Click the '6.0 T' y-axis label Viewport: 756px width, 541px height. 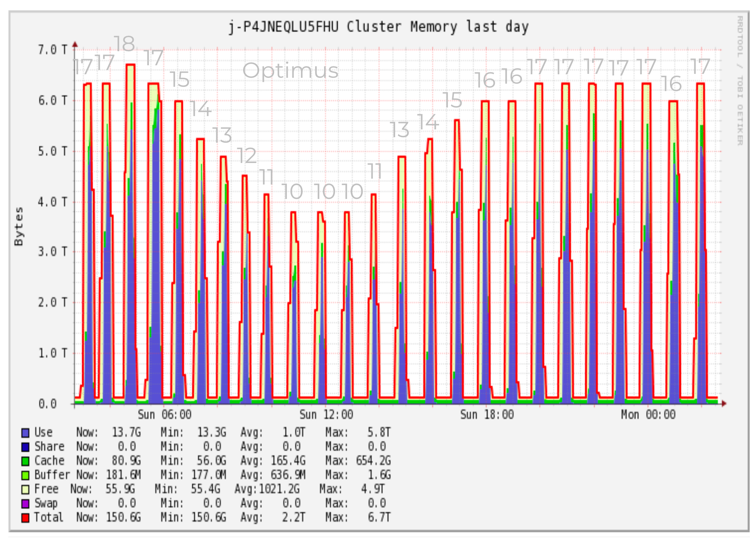point(53,100)
